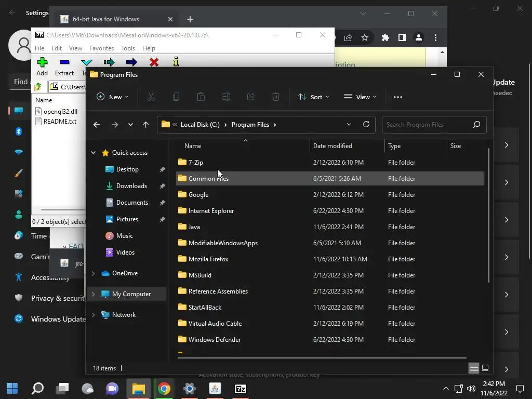The height and width of the screenshot is (399, 532).
Task: Open 7-Zip from the taskbar
Action: tap(240, 389)
